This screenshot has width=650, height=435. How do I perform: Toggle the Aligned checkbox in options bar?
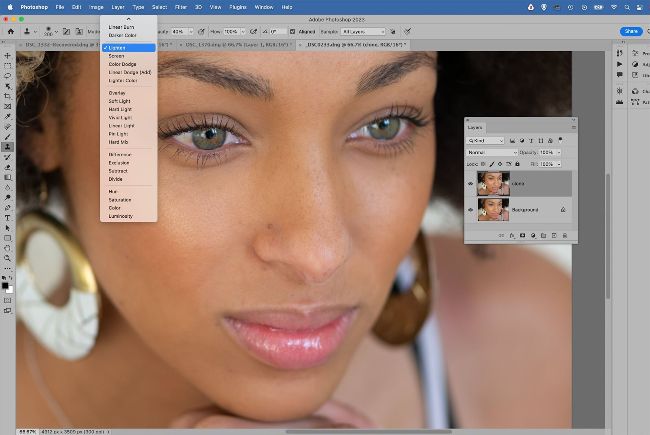coord(293,31)
